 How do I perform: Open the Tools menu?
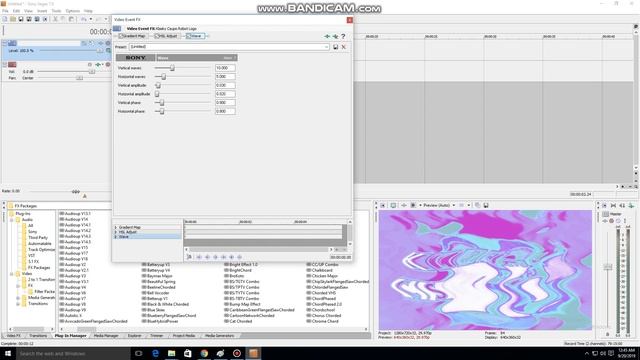click(x=56, y=11)
